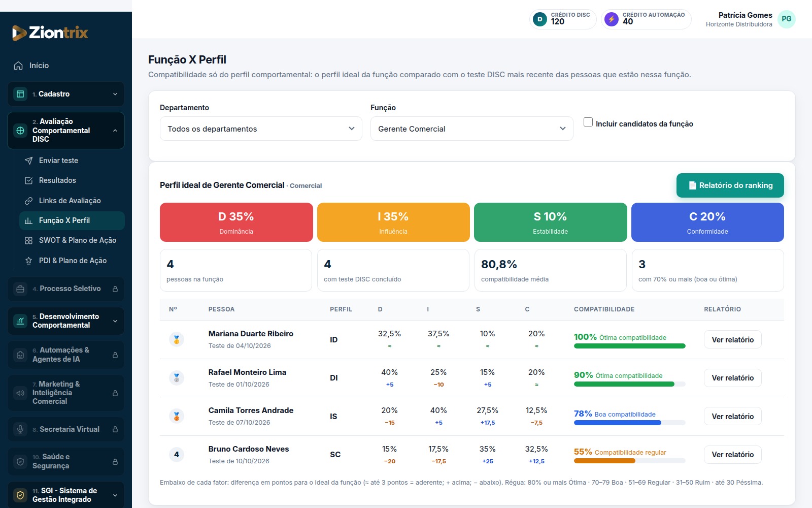Click the gold medal icon for Mariana
The width and height of the screenshot is (812, 508).
(x=177, y=339)
